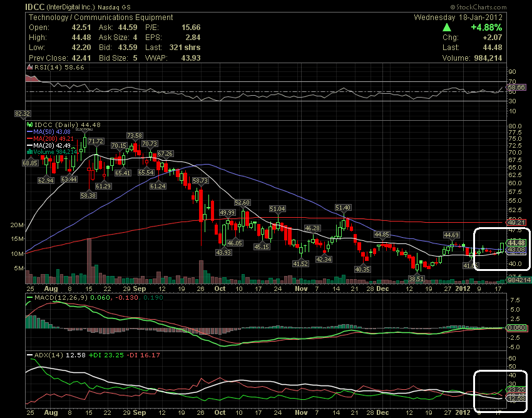Click the RSI(14) legend marker icon
532x418 pixels.
(x=30, y=67)
